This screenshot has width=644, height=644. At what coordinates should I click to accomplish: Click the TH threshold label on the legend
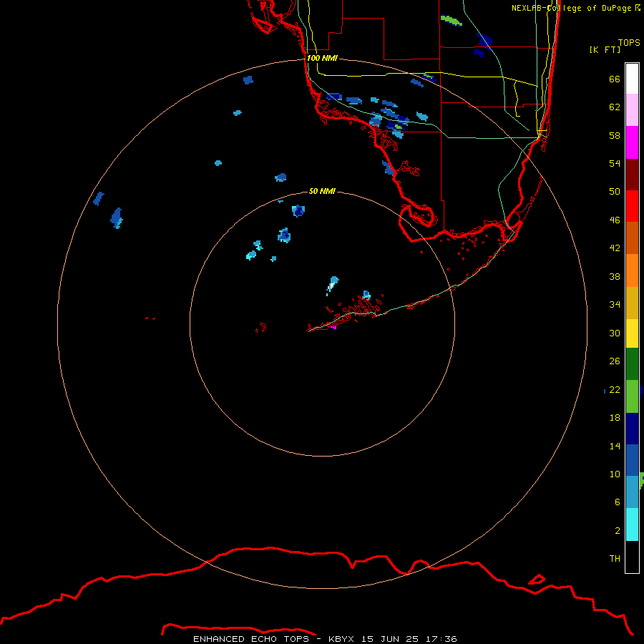(x=615, y=559)
